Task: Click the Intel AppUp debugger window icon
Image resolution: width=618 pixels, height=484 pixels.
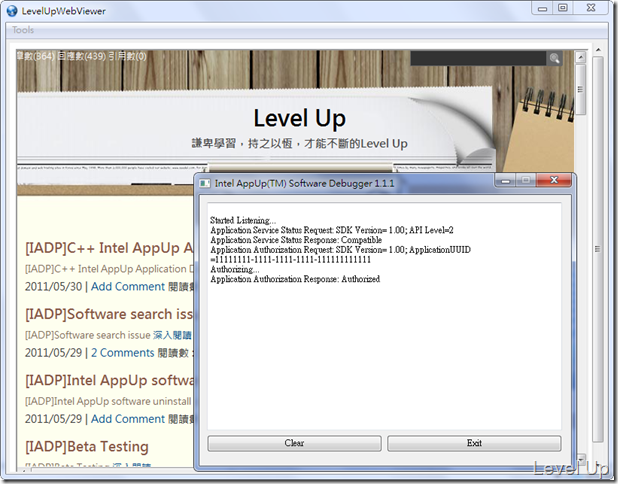Action: coord(205,183)
